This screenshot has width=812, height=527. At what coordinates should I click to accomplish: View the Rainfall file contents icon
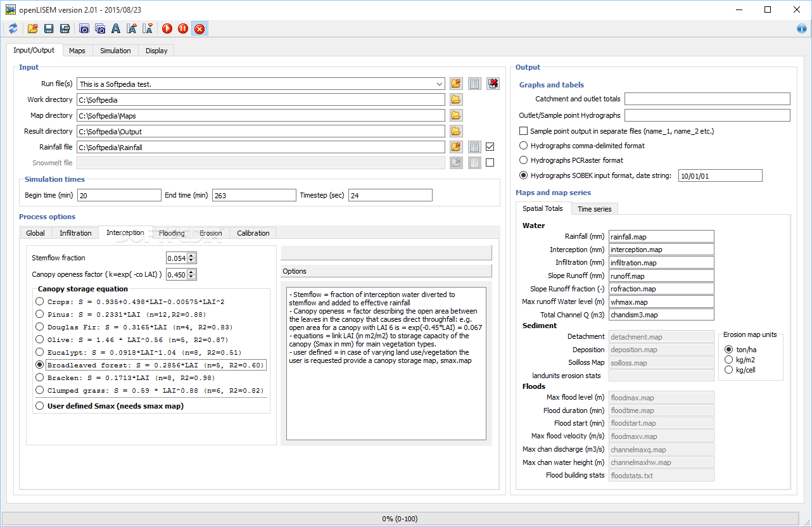[x=474, y=147]
